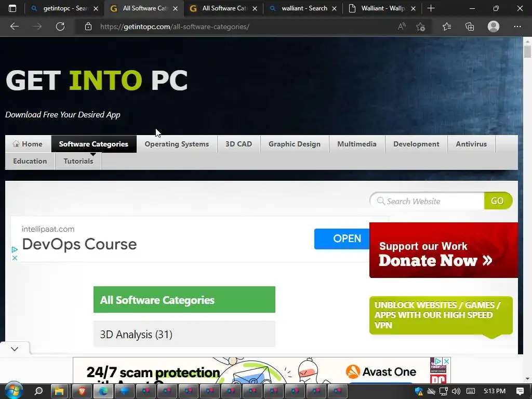Open the touch keyboard tray icon

[x=471, y=391]
